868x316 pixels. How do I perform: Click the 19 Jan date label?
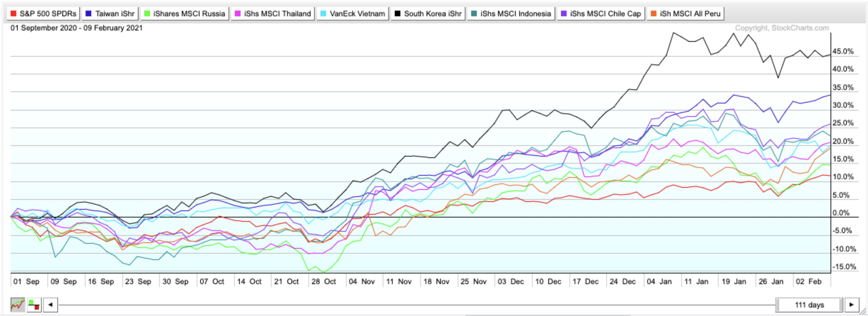[x=734, y=282]
